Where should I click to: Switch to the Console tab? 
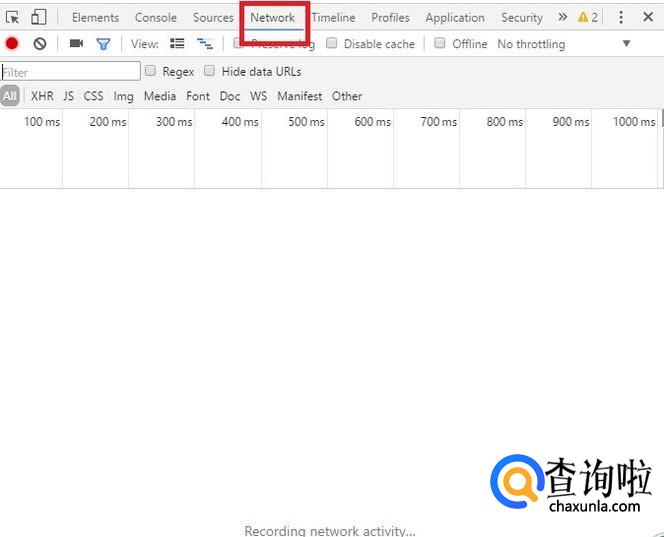[155, 17]
